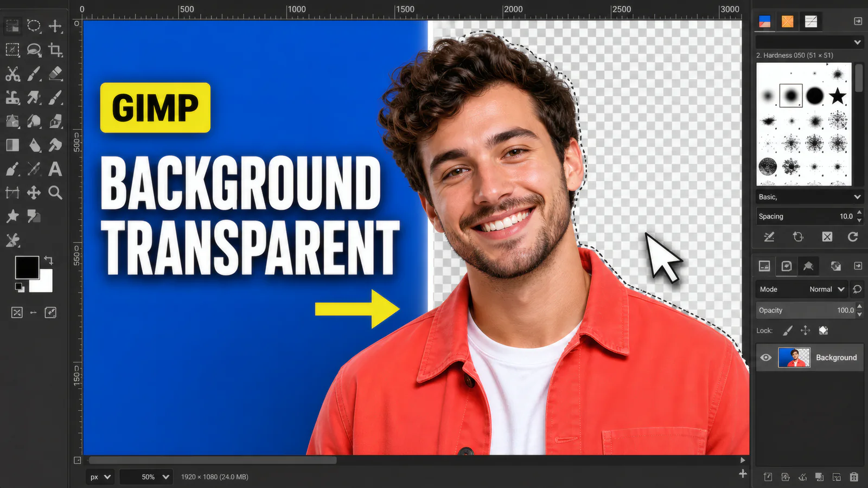Viewport: 868px width, 488px height.
Task: Switch to the third tab in the layers dock
Action: pyautogui.click(x=808, y=266)
